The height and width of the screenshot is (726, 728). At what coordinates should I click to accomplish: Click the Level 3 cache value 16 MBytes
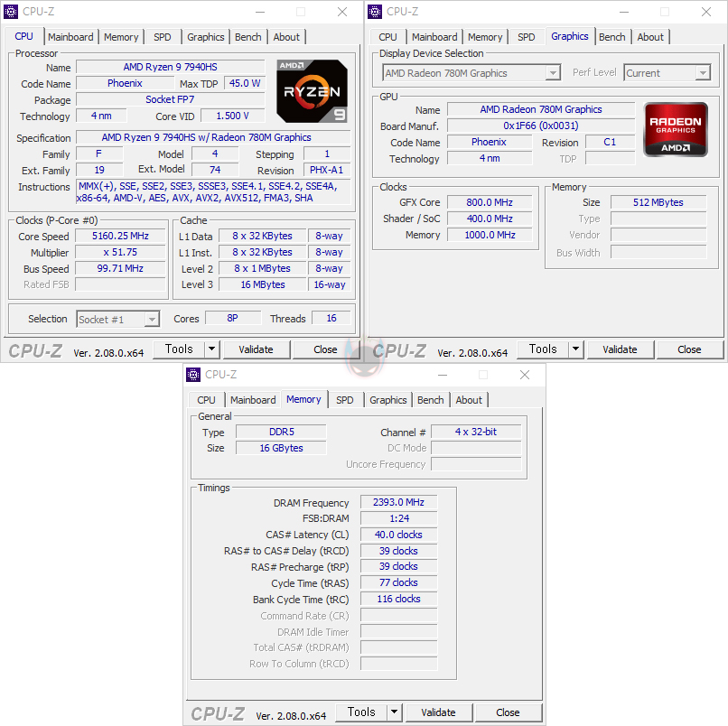262,284
